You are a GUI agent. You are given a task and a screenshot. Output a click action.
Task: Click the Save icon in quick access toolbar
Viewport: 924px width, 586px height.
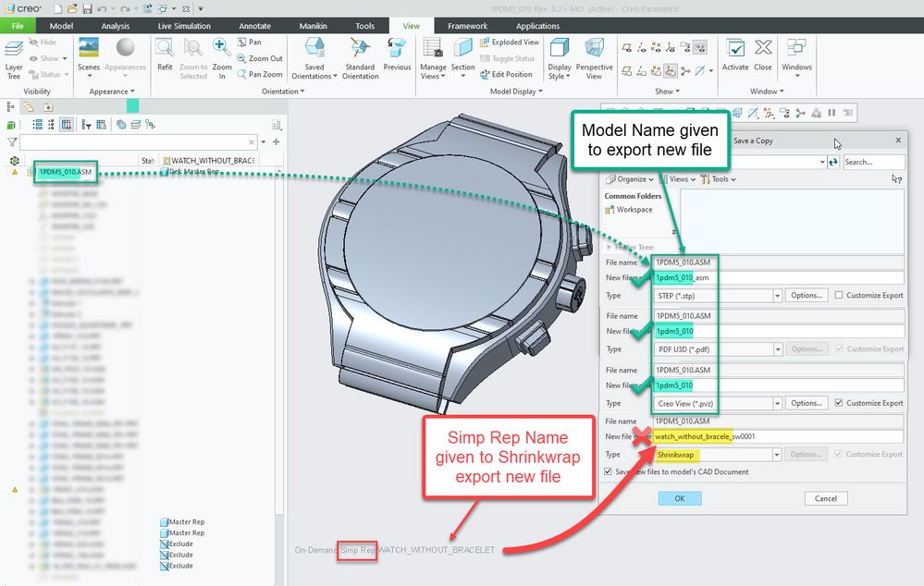(87, 9)
